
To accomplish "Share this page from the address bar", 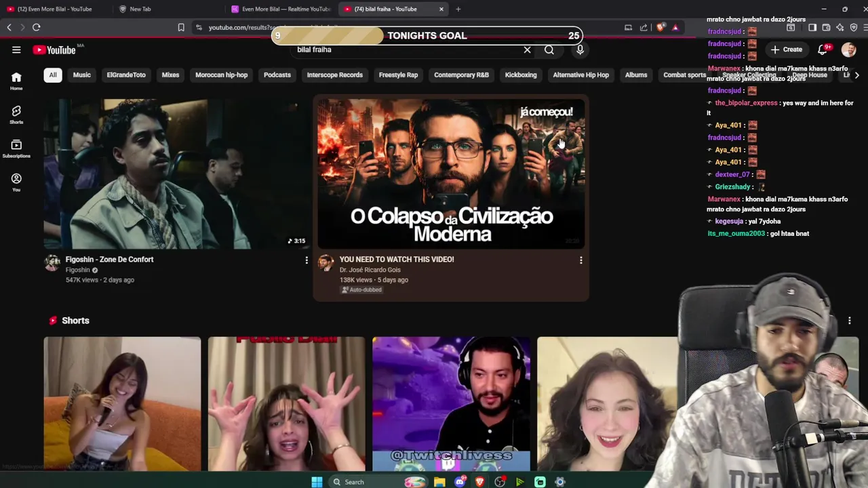I will [644, 27].
